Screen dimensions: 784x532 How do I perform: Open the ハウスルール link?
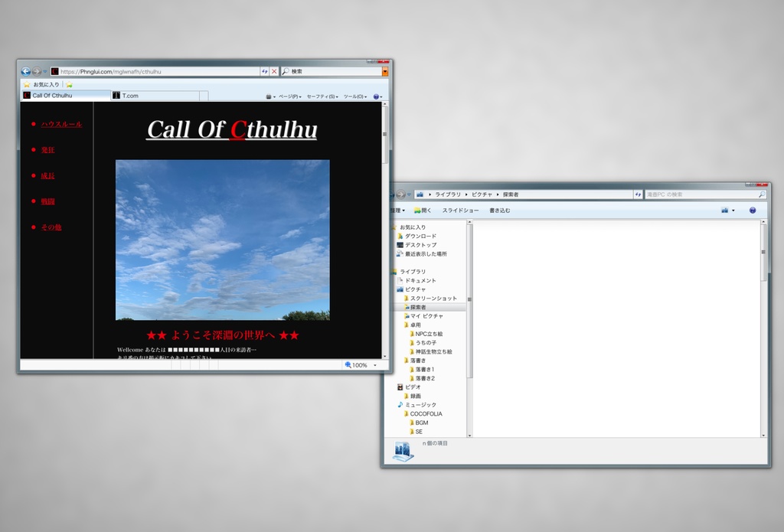coord(61,124)
